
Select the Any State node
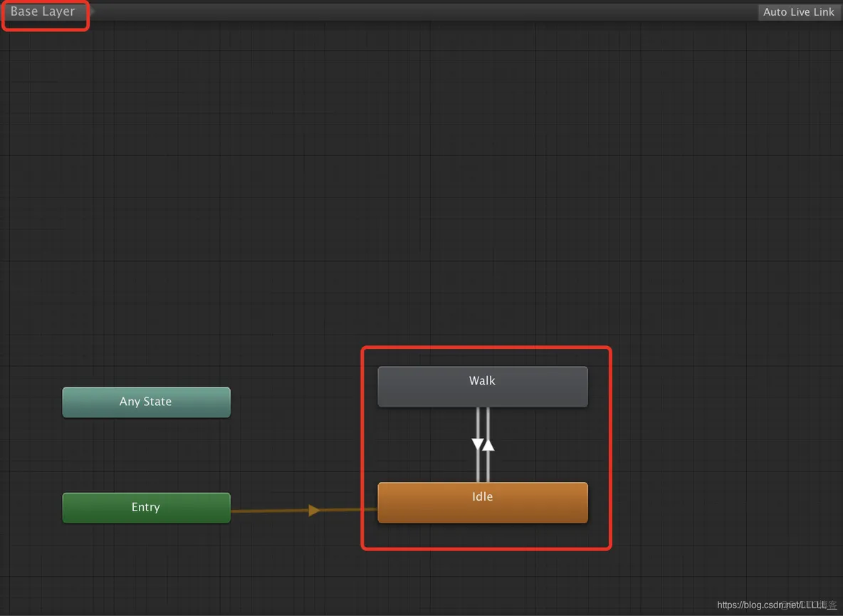[x=146, y=402]
